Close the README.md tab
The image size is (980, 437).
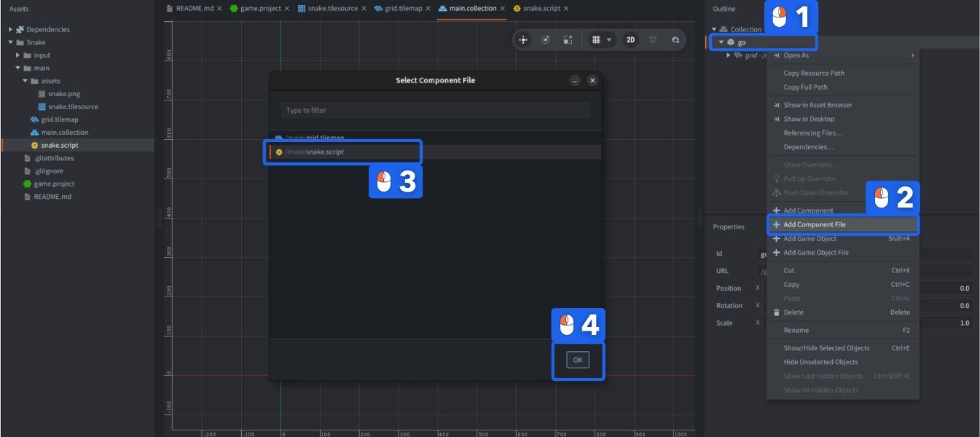(219, 9)
